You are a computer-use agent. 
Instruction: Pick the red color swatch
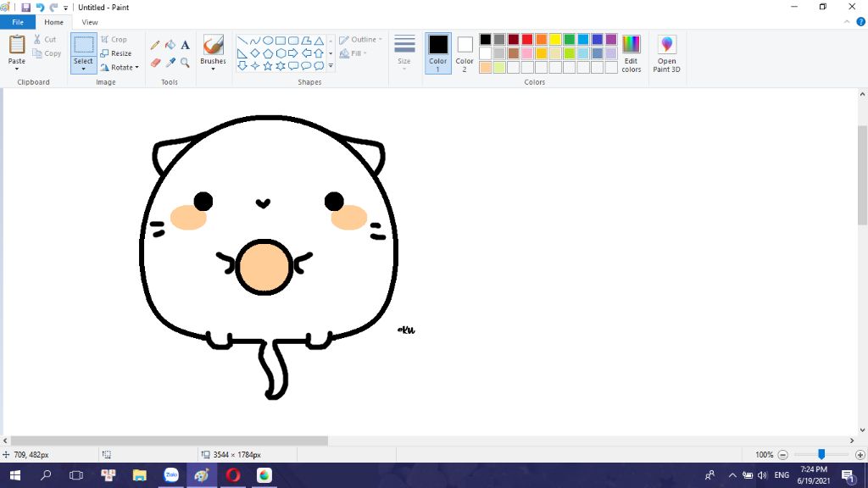click(527, 39)
